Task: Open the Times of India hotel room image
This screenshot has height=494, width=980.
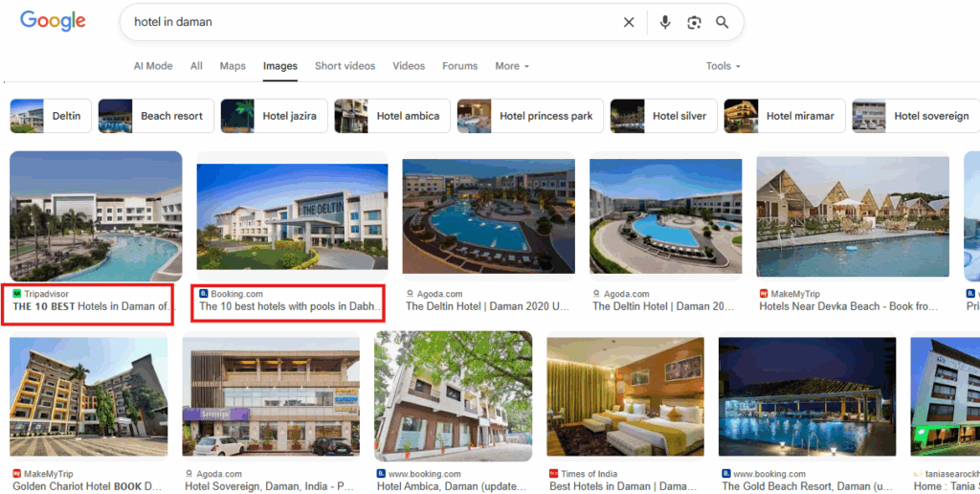Action: tap(626, 396)
